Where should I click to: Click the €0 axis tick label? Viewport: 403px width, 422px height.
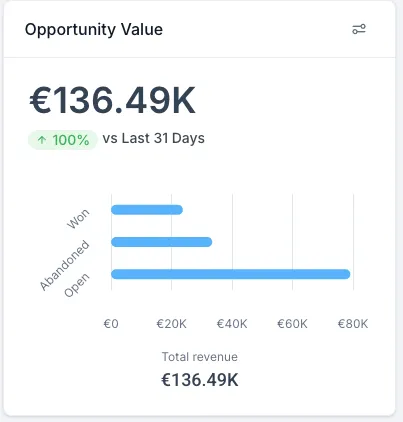(111, 324)
